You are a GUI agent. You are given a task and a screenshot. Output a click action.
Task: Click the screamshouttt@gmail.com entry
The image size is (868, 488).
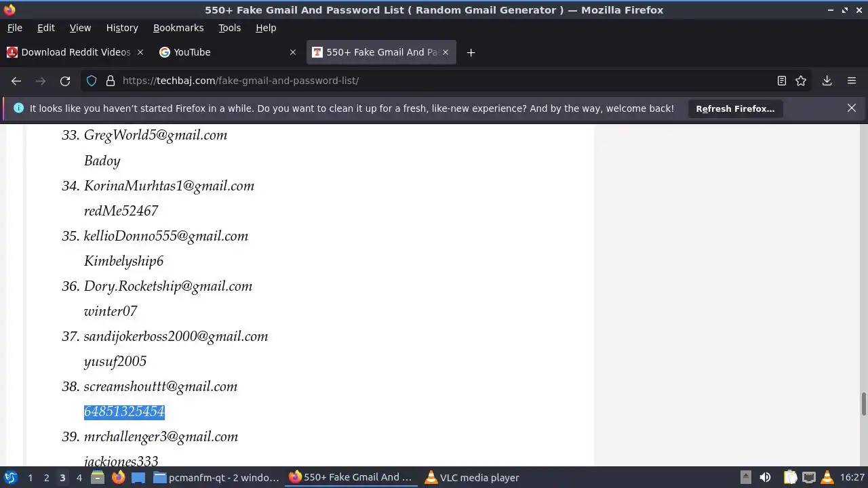point(161,386)
